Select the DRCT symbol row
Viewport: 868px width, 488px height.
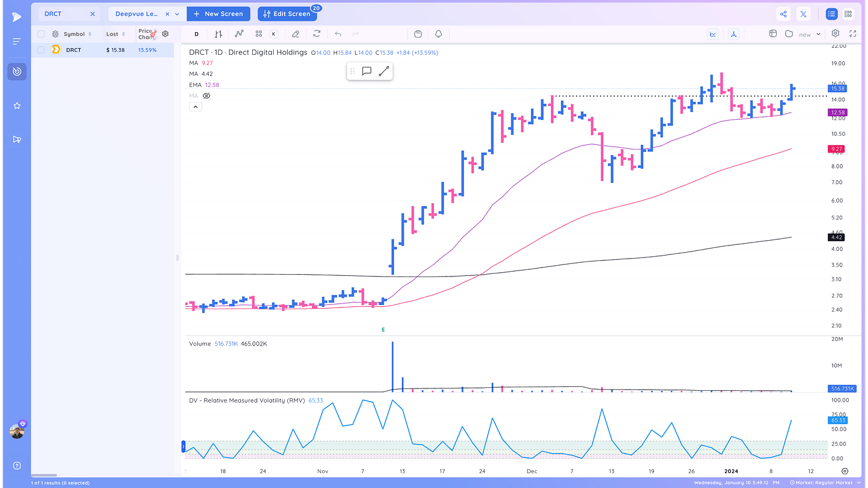click(103, 50)
